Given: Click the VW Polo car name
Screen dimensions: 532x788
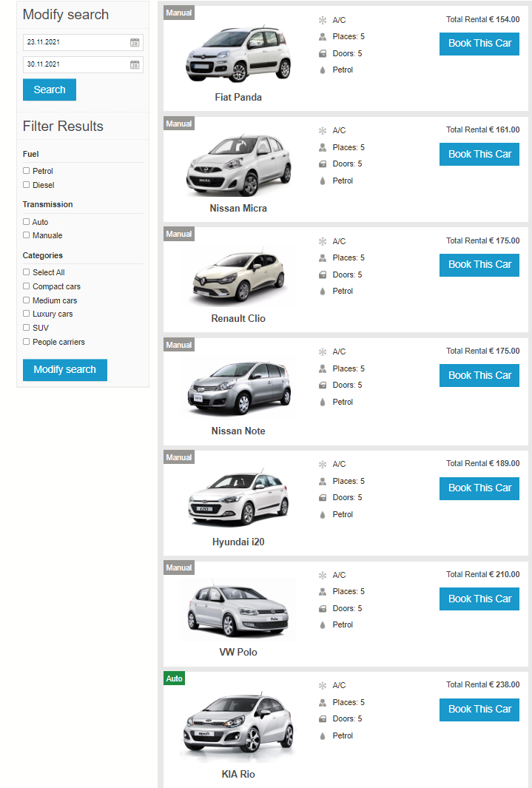Looking at the screenshot, I should tap(238, 653).
